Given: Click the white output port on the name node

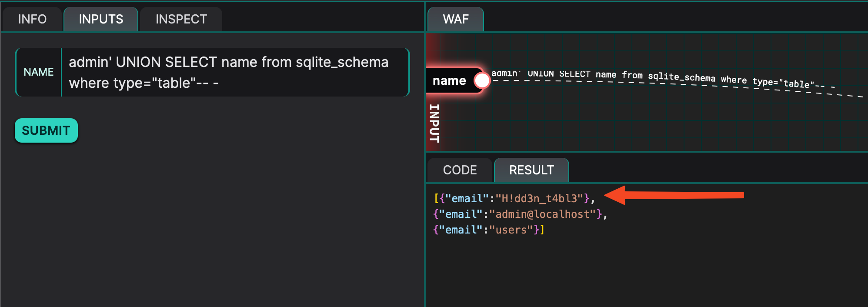Looking at the screenshot, I should (482, 80).
